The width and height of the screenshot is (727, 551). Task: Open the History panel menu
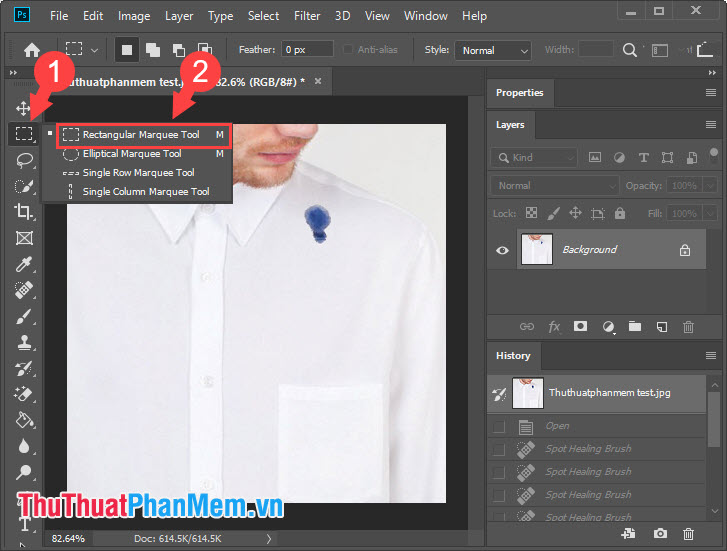(710, 355)
